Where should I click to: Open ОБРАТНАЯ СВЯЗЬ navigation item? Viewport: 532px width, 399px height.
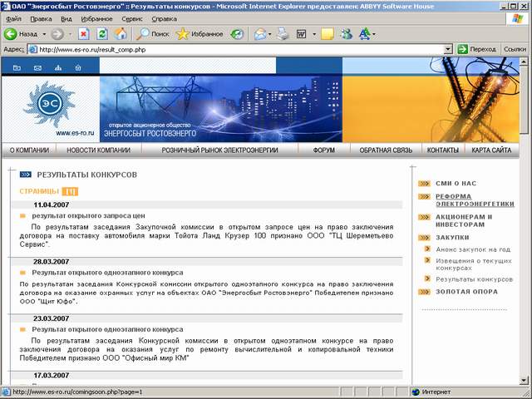386,150
